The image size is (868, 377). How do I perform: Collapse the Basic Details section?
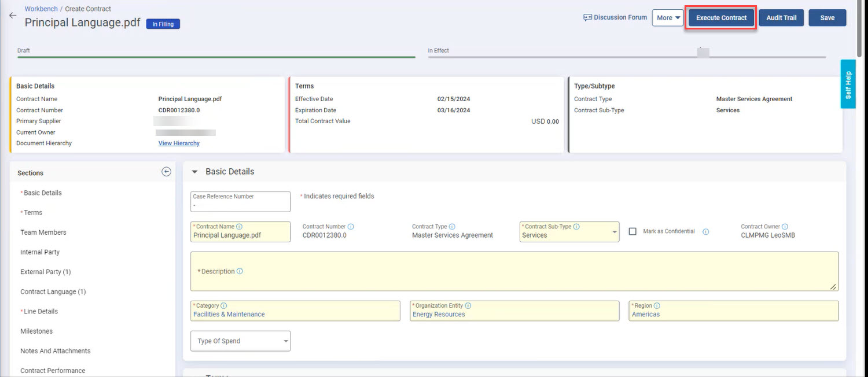click(194, 172)
